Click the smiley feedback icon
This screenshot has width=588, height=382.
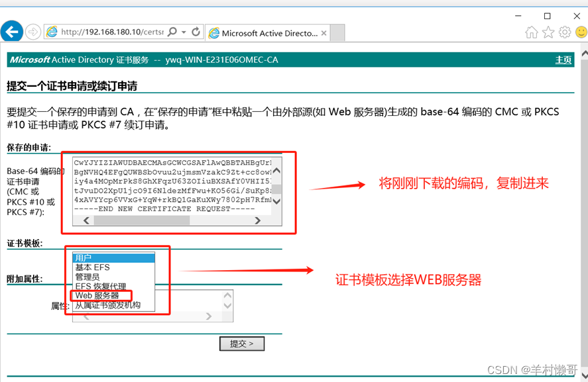tap(580, 31)
